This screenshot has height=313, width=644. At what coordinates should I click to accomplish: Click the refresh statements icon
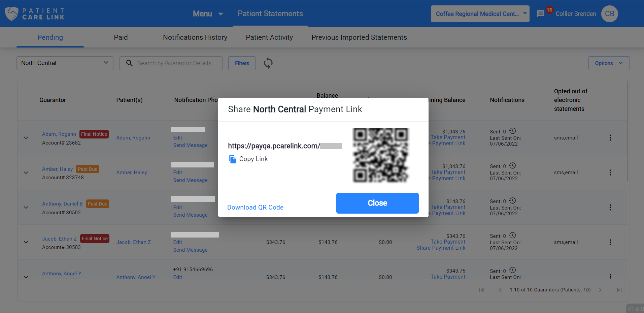(268, 63)
